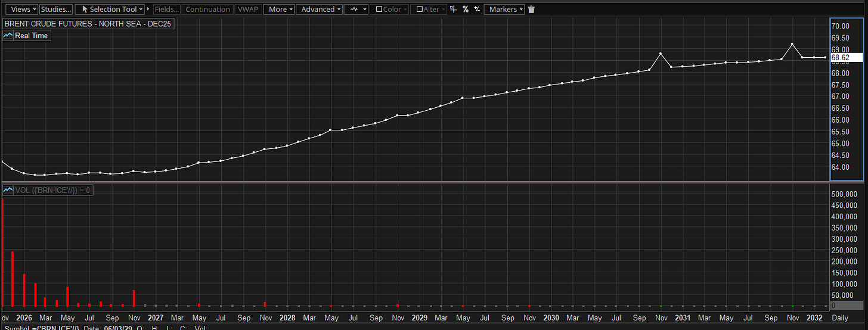Click the trash can delete icon
Viewport: 868px width, 330px height.
coord(532,10)
